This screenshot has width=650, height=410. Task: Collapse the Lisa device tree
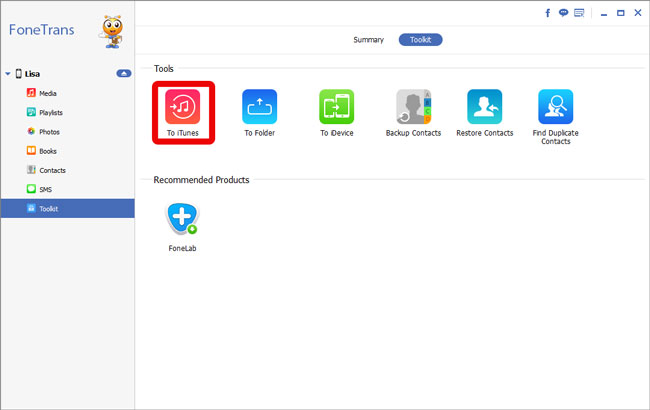7,74
